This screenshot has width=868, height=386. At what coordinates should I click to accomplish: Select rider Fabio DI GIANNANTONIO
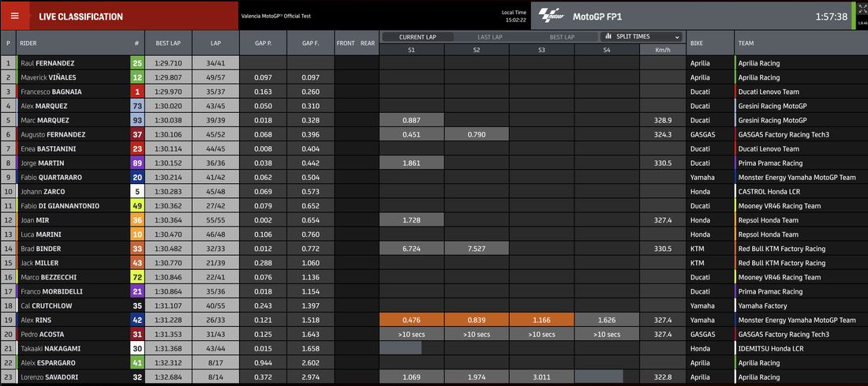(x=60, y=206)
